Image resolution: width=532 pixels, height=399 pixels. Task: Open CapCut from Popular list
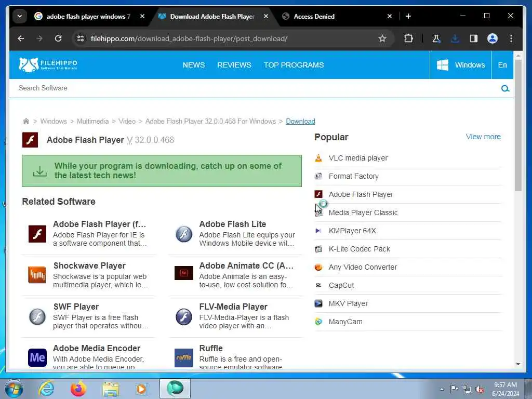click(x=341, y=285)
